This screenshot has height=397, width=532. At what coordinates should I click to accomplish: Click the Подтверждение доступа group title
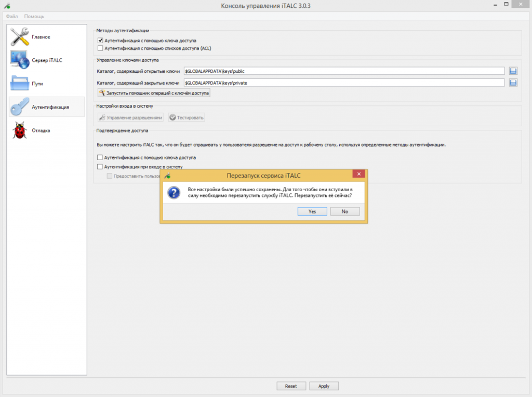click(x=122, y=130)
